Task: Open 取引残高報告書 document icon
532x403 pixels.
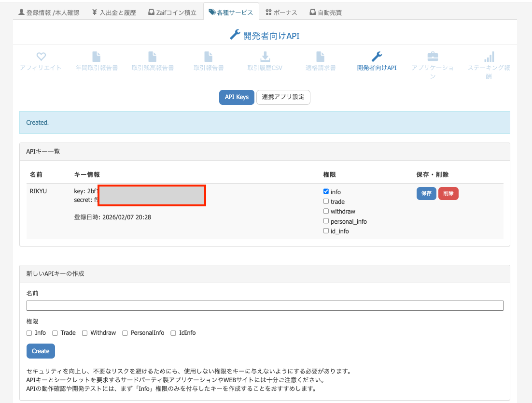Action: (x=153, y=57)
